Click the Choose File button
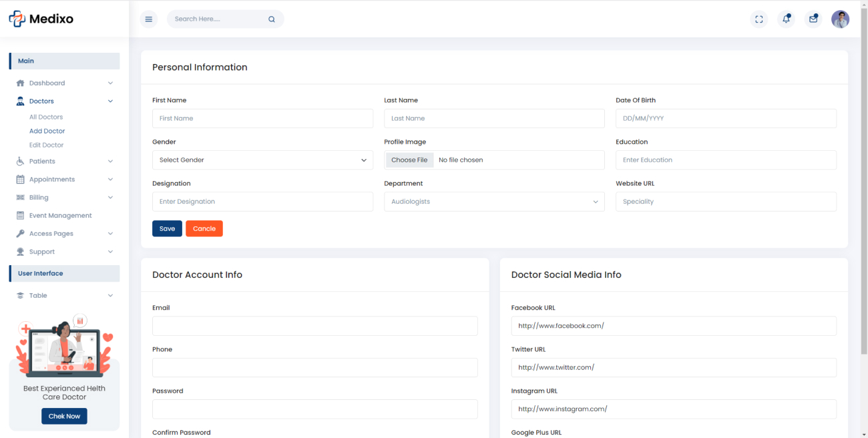Screen dimensions: 868x438 [409, 160]
